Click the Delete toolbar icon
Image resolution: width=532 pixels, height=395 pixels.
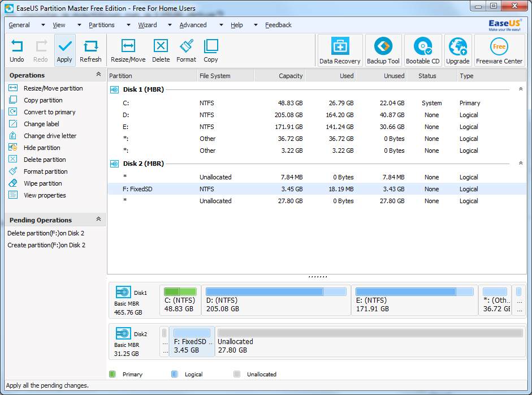click(x=161, y=50)
